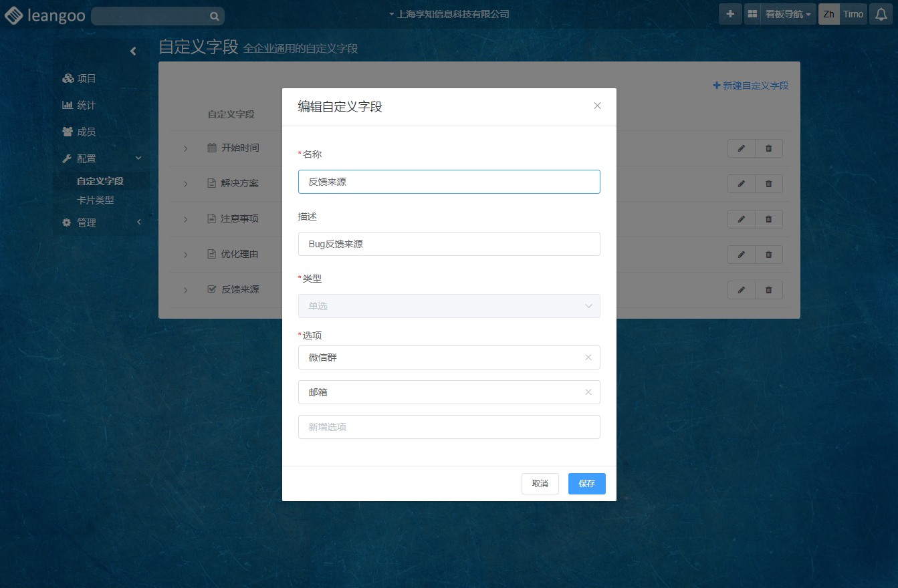Click the notification bell icon
The width and height of the screenshot is (898, 588).
pyautogui.click(x=881, y=14)
